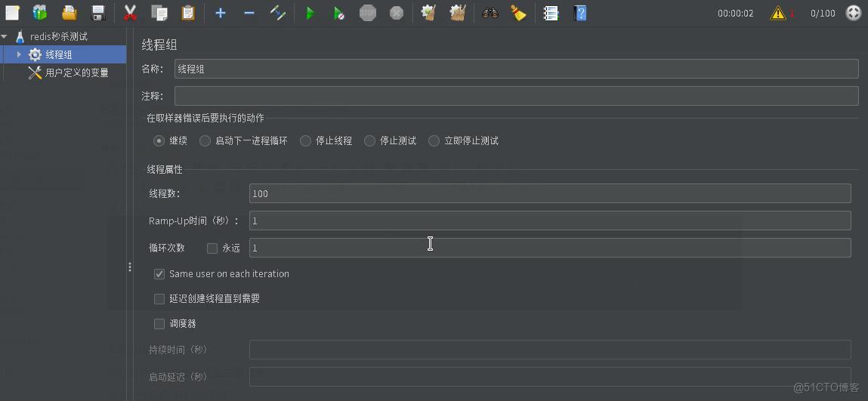Viewport: 868px width, 401px height.
Task: Click the Copy icon
Action: coord(159,13)
